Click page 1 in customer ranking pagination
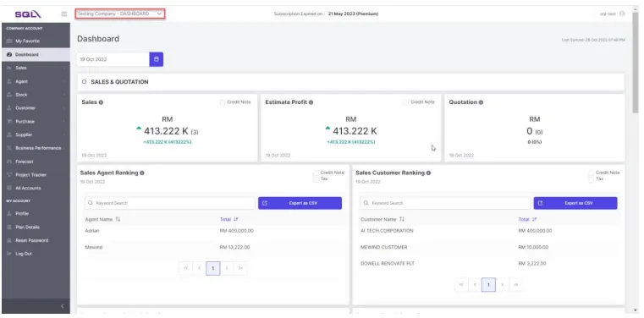Image resolution: width=644 pixels, height=318 pixels. click(488, 285)
